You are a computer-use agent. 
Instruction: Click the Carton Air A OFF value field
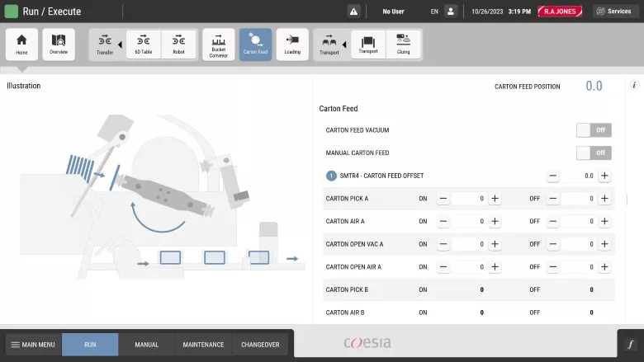[579, 221]
